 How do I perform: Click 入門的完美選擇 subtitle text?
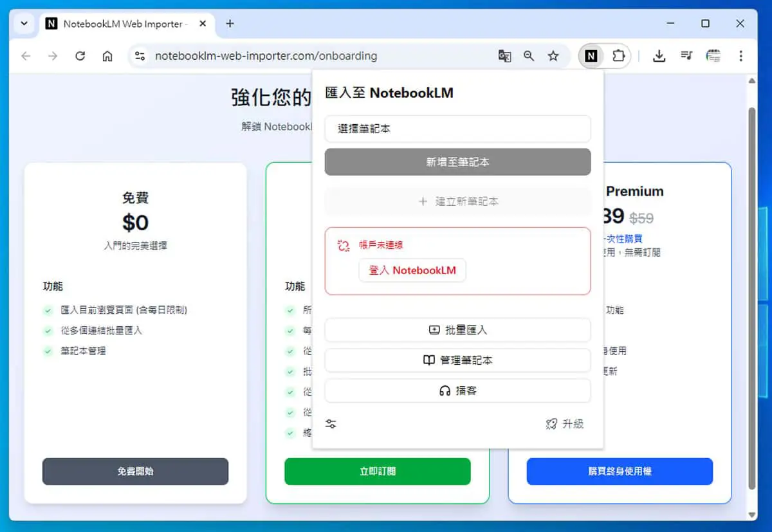tap(135, 246)
